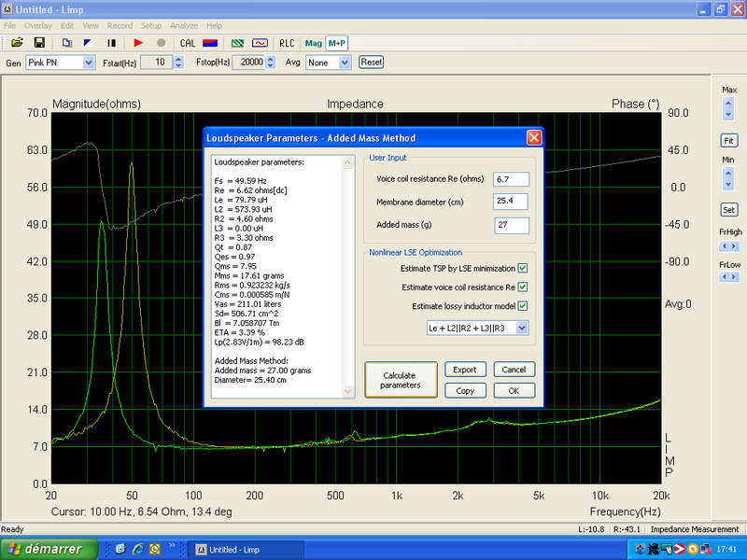Increase Fstop using its up stepper arrow

(x=270, y=58)
